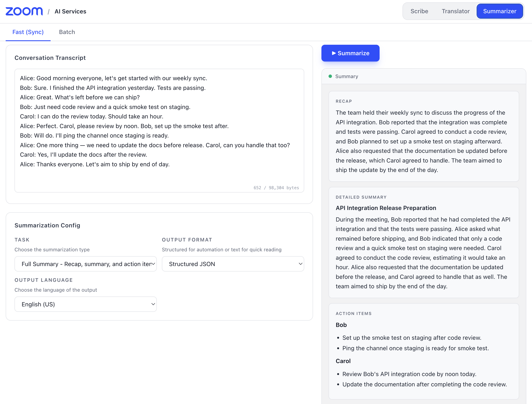Screen dimensions: 532x404
Task: Click 'Choose the summarization type' hint
Action: pos(52,250)
